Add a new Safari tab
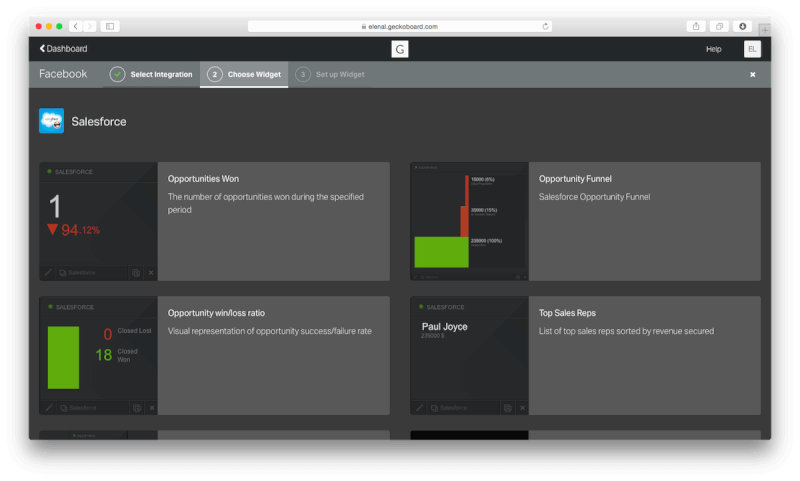The height and width of the screenshot is (481, 800). (764, 30)
